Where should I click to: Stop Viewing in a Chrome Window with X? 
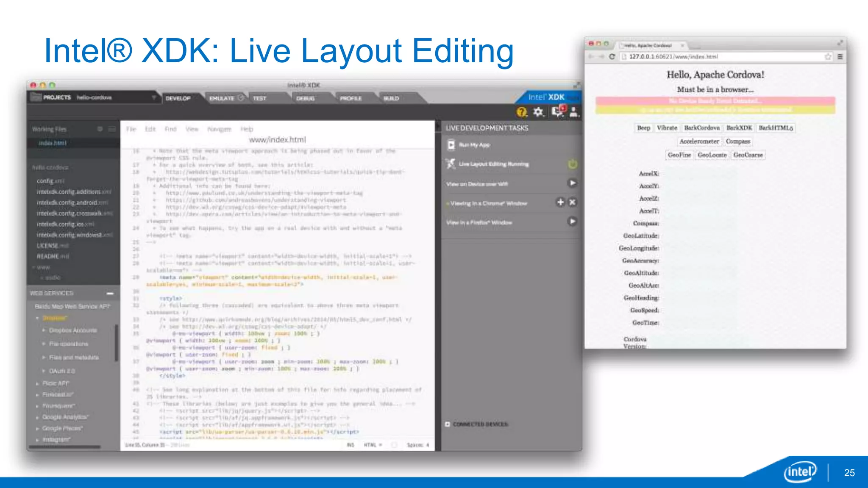coord(572,202)
